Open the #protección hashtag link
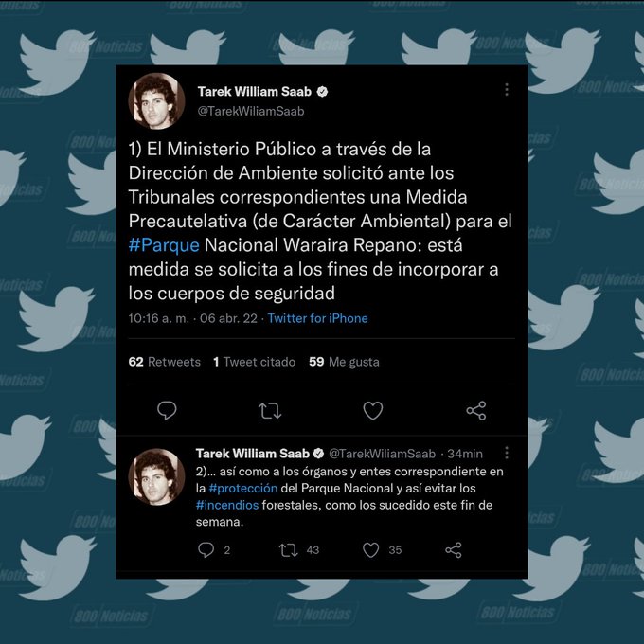 [243, 488]
